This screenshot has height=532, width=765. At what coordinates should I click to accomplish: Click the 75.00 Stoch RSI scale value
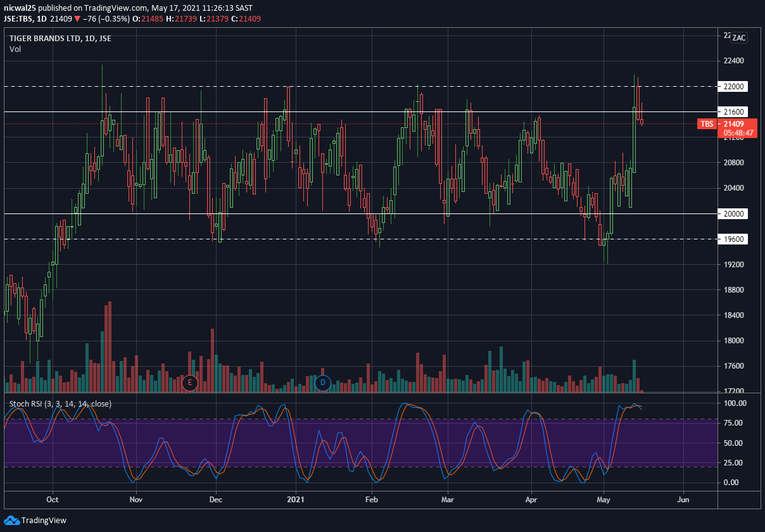(x=733, y=423)
